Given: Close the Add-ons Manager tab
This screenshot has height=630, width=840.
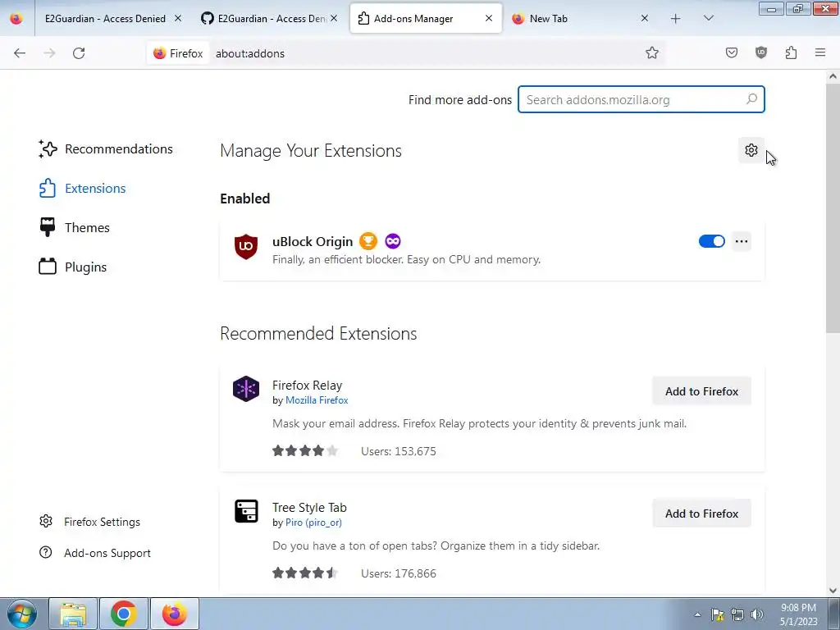Looking at the screenshot, I should pos(489,18).
